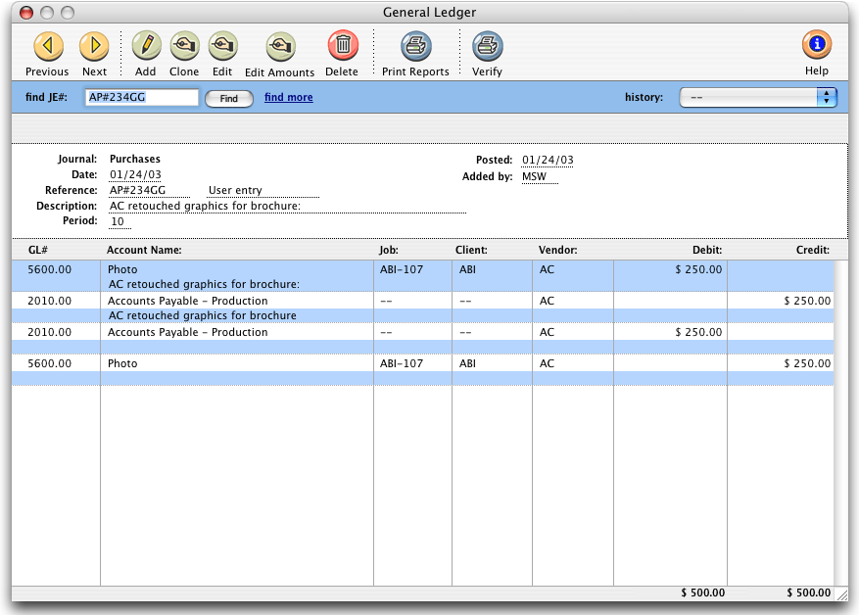Click the Journal value Purchases
859x616 pixels.
(x=135, y=159)
